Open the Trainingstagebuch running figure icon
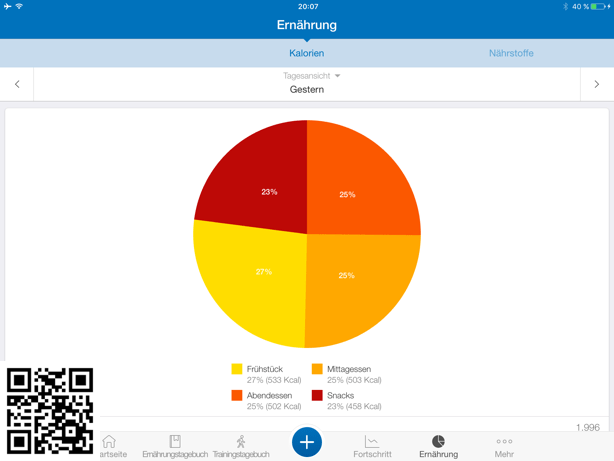This screenshot has width=614, height=461. [x=241, y=442]
